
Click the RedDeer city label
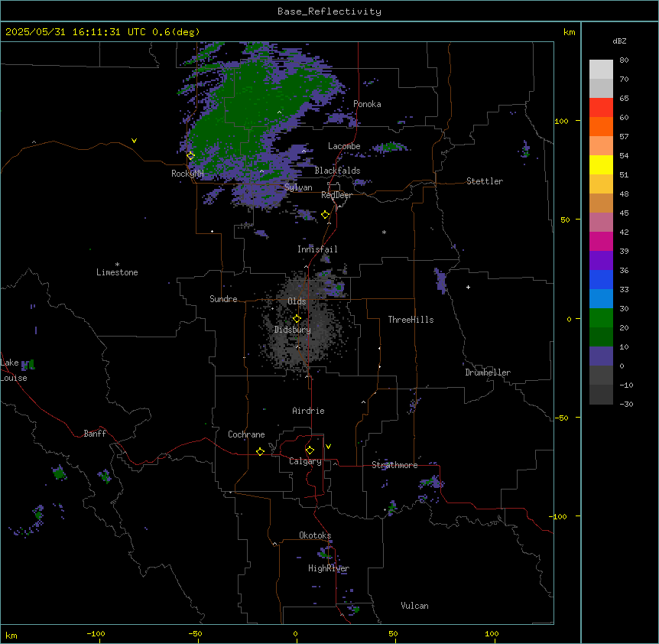click(x=336, y=195)
